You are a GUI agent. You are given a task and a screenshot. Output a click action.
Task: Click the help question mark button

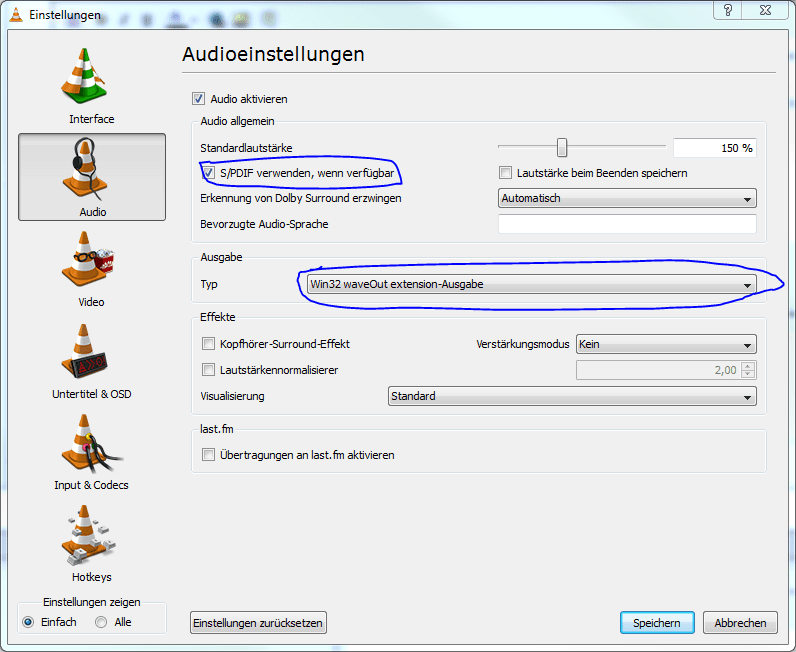click(727, 10)
